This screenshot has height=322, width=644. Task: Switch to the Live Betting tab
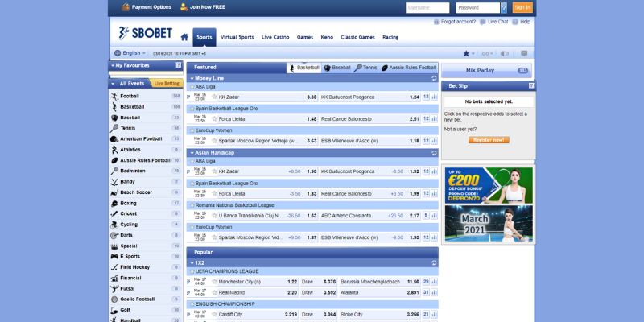click(167, 84)
